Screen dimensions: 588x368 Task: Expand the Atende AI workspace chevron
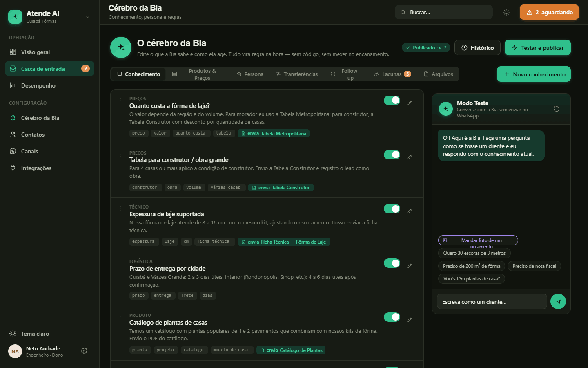click(88, 17)
